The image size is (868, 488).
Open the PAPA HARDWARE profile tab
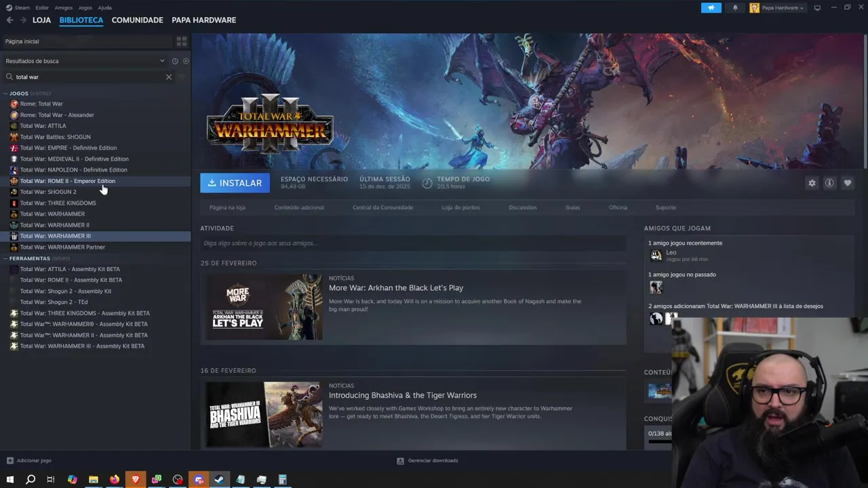(204, 20)
